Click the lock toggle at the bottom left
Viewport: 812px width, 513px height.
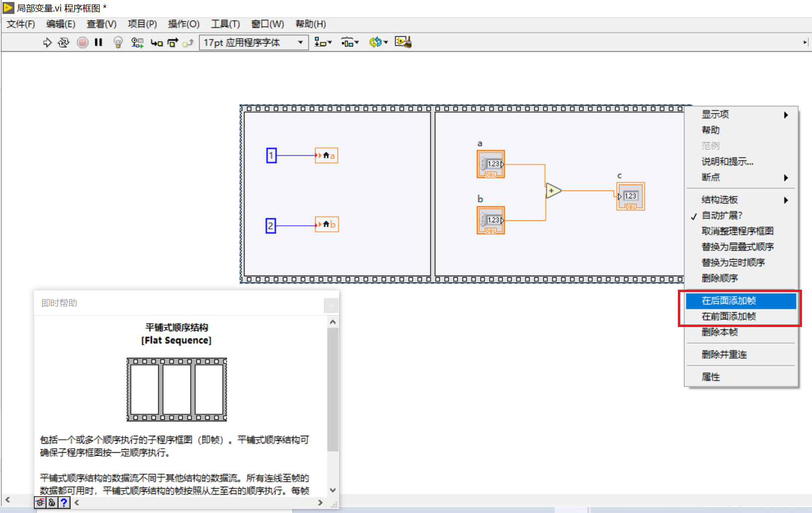coord(52,503)
